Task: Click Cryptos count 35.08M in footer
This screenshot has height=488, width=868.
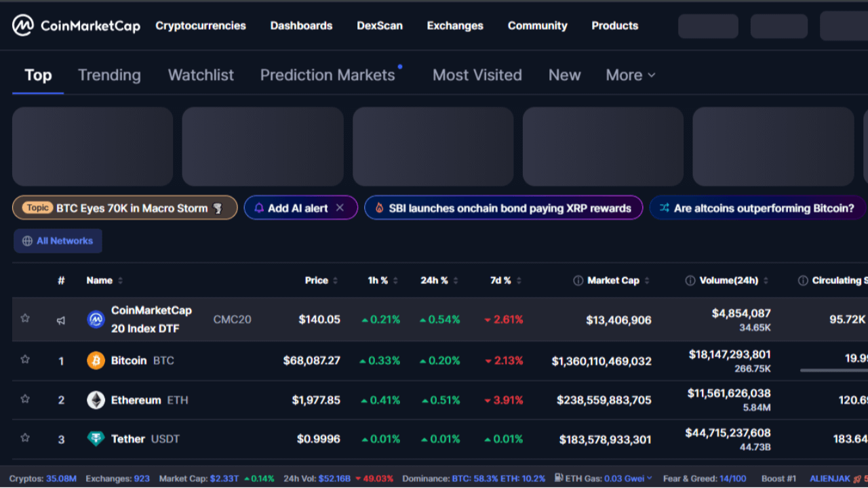Action: (61, 479)
